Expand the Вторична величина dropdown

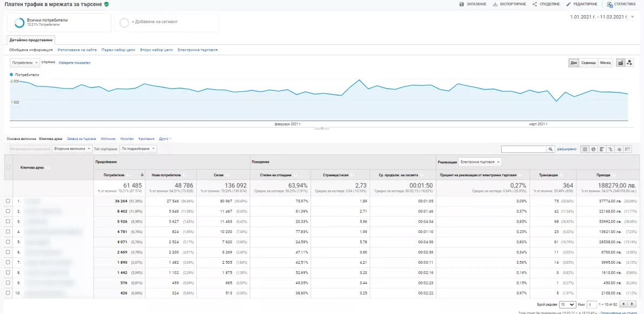click(71, 149)
